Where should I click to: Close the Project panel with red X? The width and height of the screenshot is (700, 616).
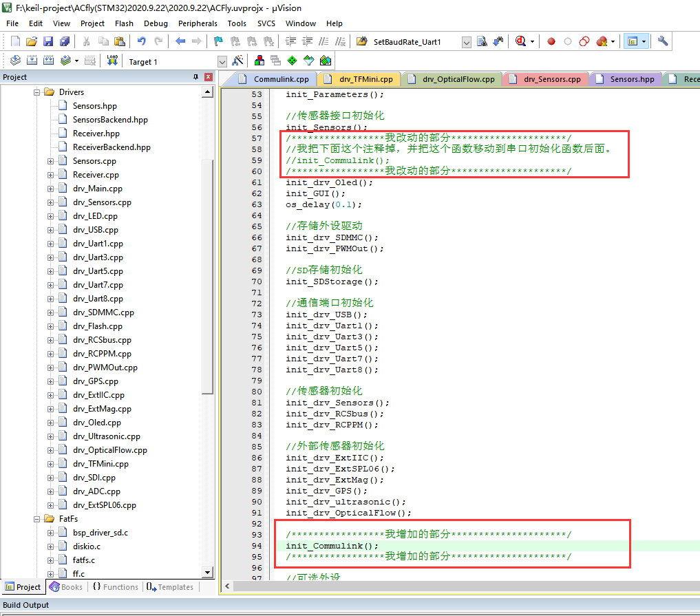208,77
